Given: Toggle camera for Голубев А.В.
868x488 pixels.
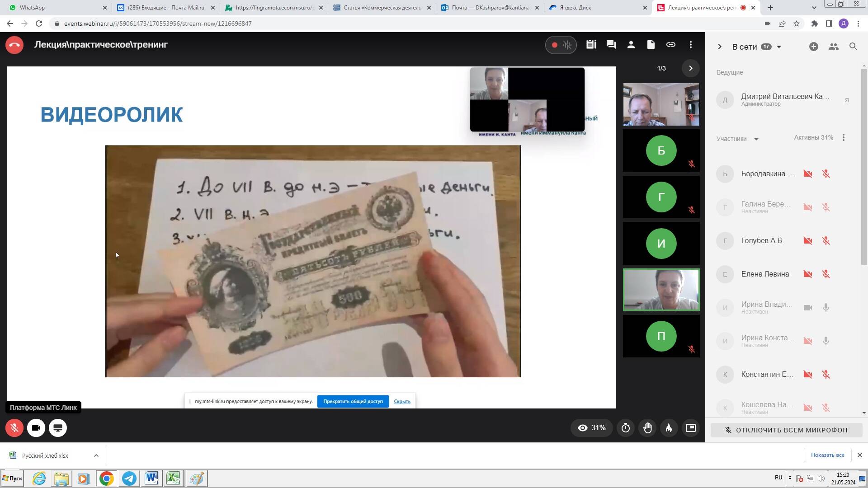Looking at the screenshot, I should pos(808,241).
